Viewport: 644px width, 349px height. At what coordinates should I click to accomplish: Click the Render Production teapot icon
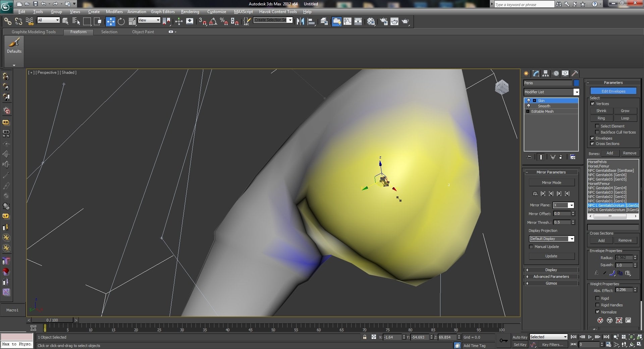click(406, 21)
